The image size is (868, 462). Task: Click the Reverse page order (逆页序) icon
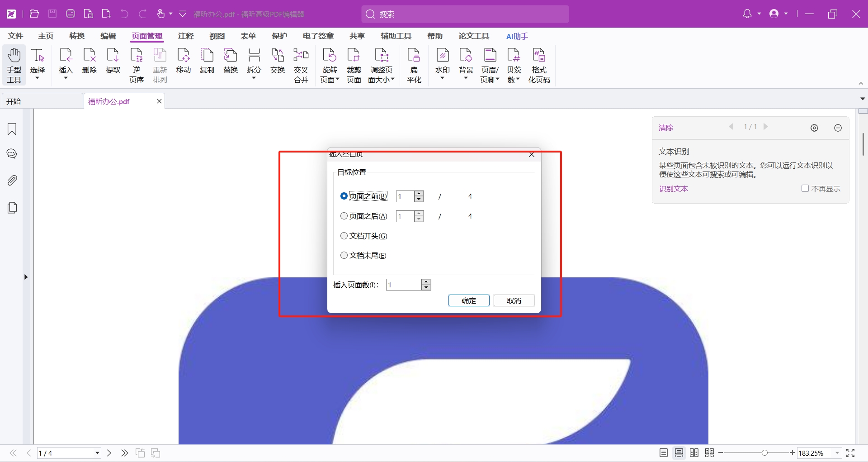click(x=137, y=66)
